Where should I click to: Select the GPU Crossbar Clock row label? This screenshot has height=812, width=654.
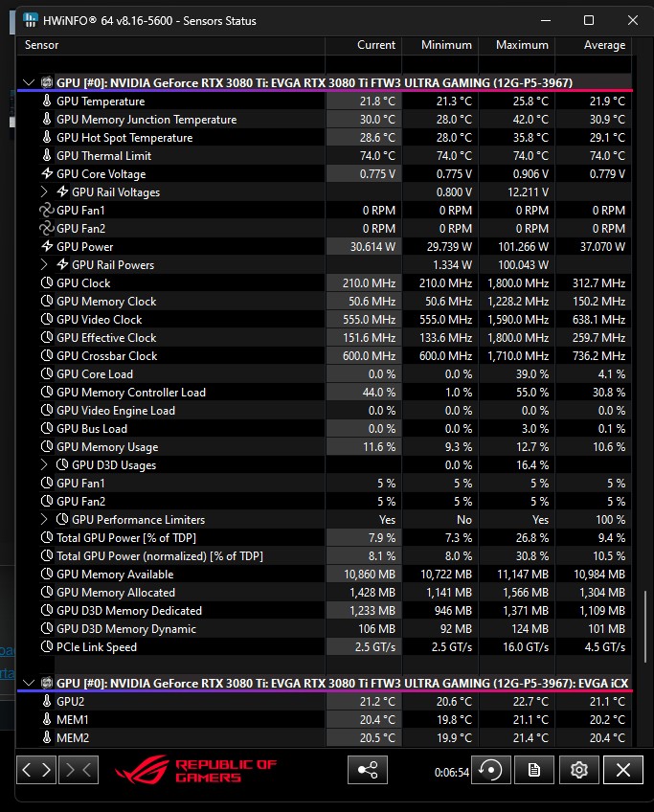point(106,356)
